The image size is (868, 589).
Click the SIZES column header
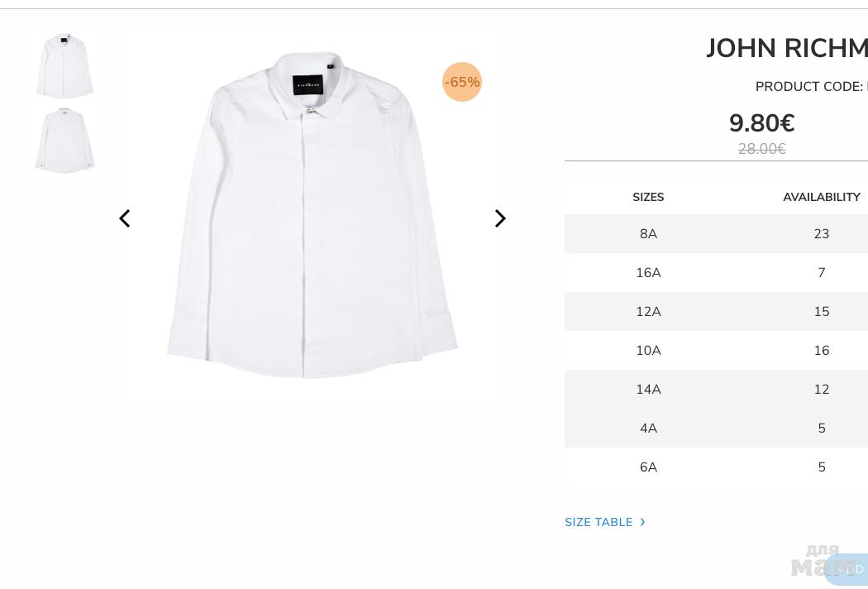648,197
